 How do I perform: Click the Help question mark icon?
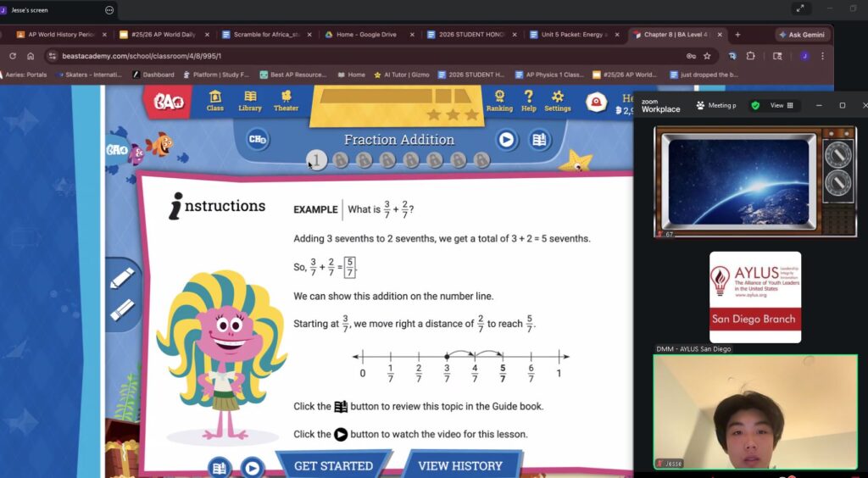[x=528, y=101]
